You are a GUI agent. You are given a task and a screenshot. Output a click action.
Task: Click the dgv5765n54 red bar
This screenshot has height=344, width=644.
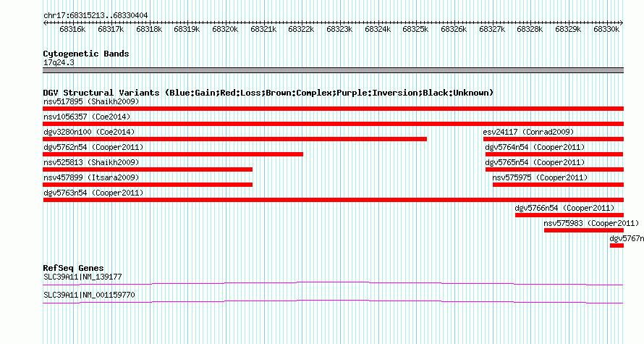point(554,169)
